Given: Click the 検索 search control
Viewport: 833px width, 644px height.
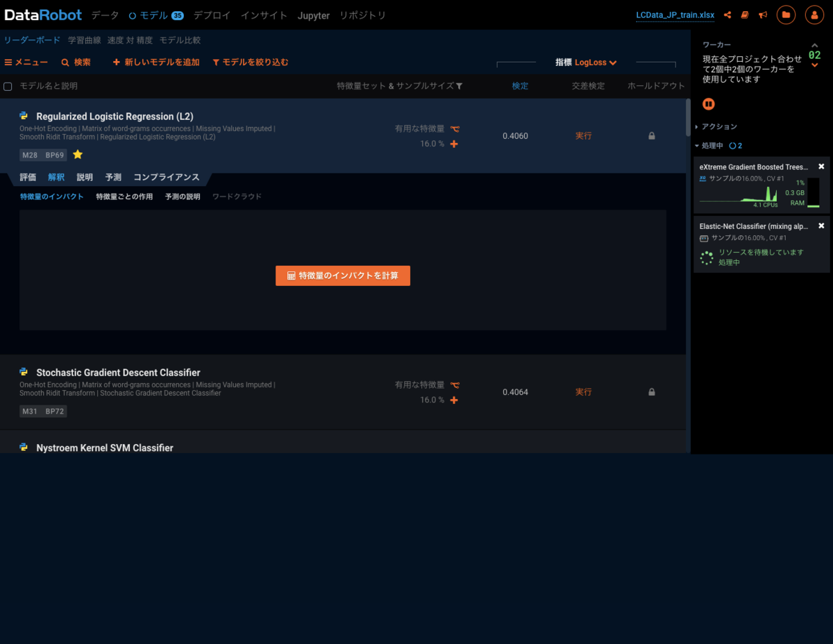Looking at the screenshot, I should click(76, 62).
